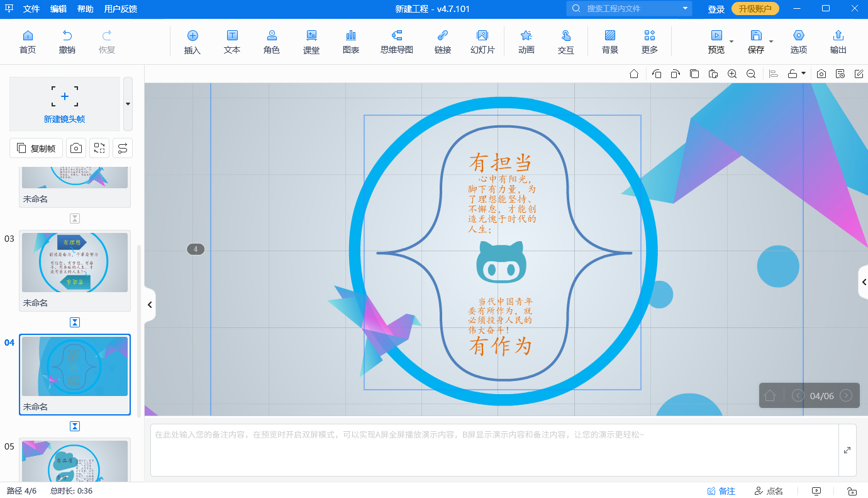Viewport: 868px width, 498px height.
Task: Open the 选项 options dialog
Action: tap(799, 42)
